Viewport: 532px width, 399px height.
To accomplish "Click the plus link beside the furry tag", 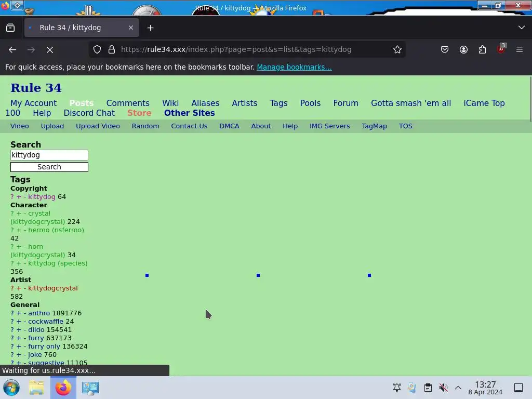I will 19,338.
